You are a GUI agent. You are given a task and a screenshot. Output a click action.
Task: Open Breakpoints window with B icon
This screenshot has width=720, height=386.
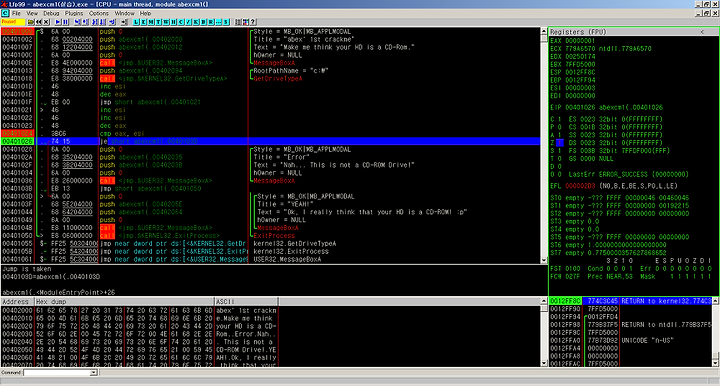[x=203, y=22]
